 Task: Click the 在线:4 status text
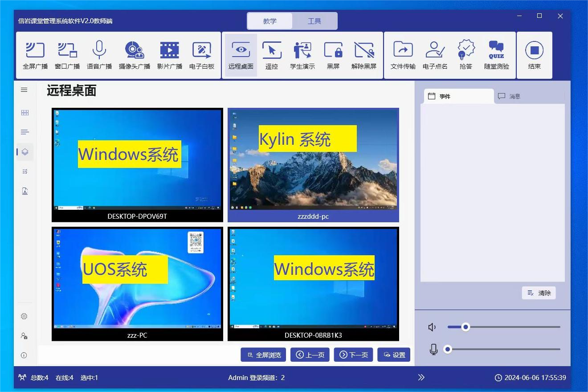[x=64, y=378]
